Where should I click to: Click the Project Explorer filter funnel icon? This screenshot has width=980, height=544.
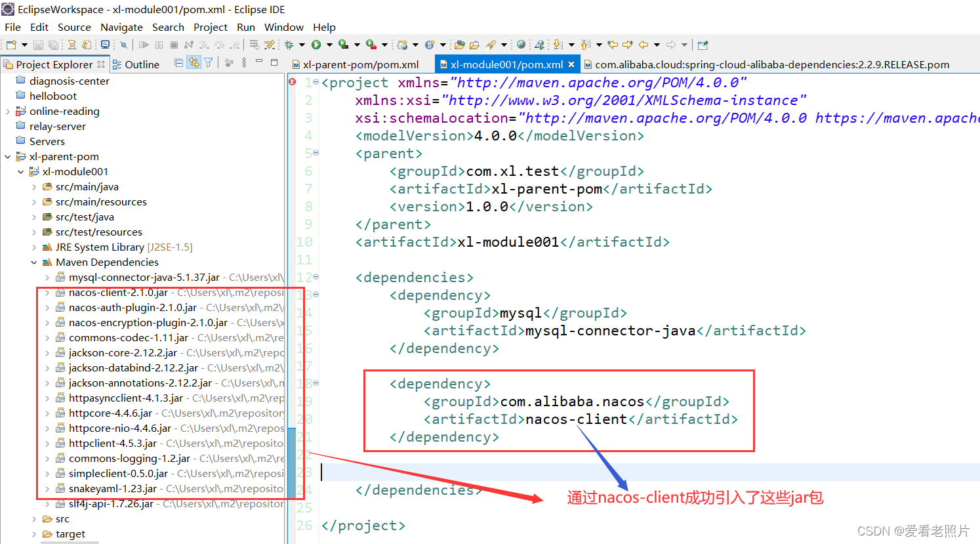[x=208, y=63]
